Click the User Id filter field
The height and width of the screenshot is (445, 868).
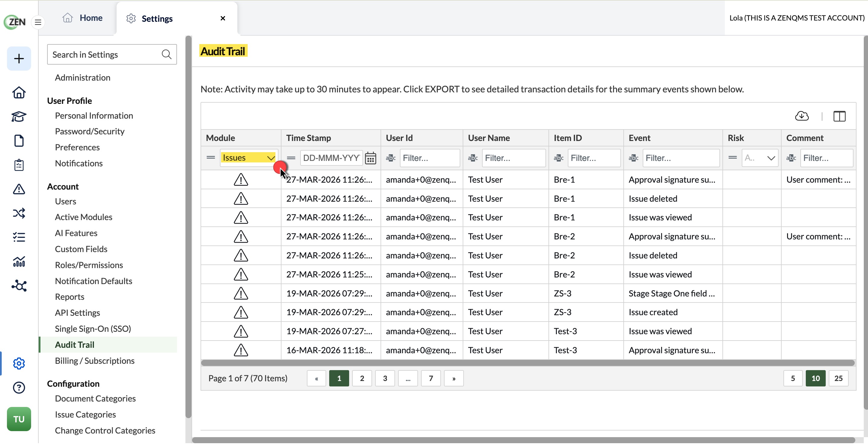point(429,158)
